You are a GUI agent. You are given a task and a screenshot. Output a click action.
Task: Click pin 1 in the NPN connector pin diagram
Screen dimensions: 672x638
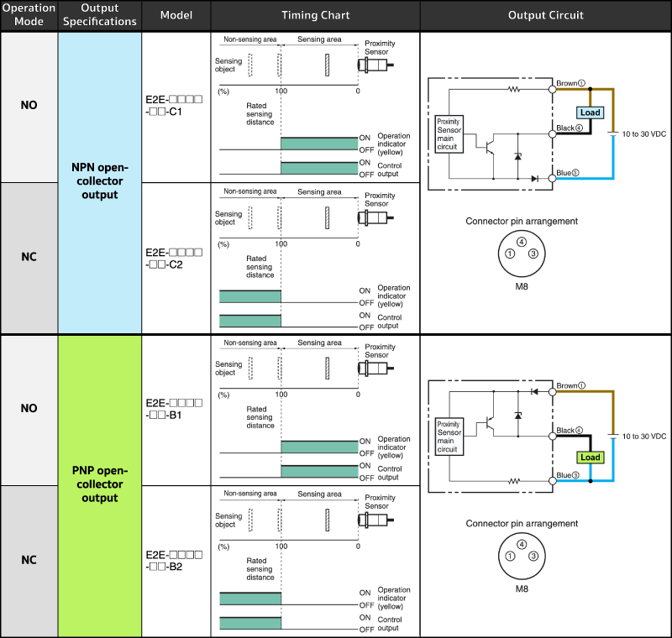click(510, 254)
